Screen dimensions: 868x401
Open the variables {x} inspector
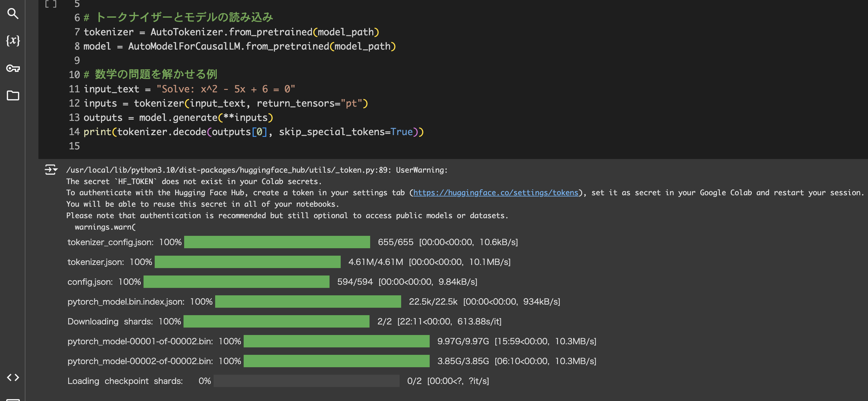click(13, 40)
